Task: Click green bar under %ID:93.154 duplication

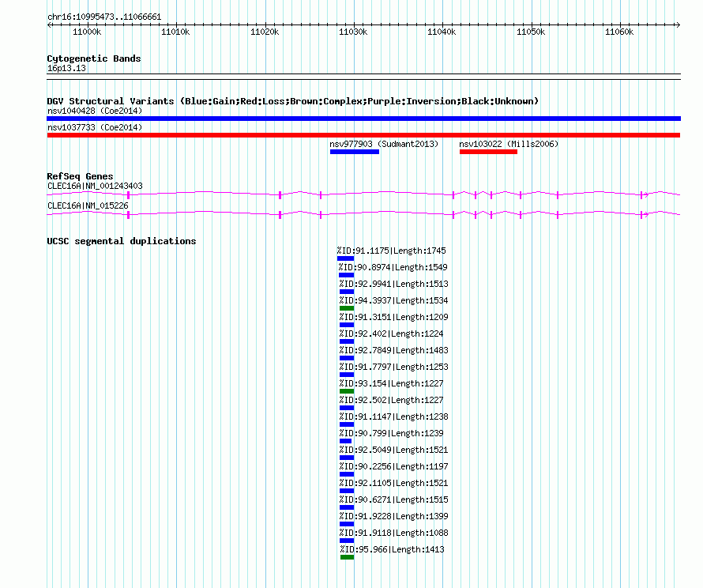Action: tap(347, 391)
